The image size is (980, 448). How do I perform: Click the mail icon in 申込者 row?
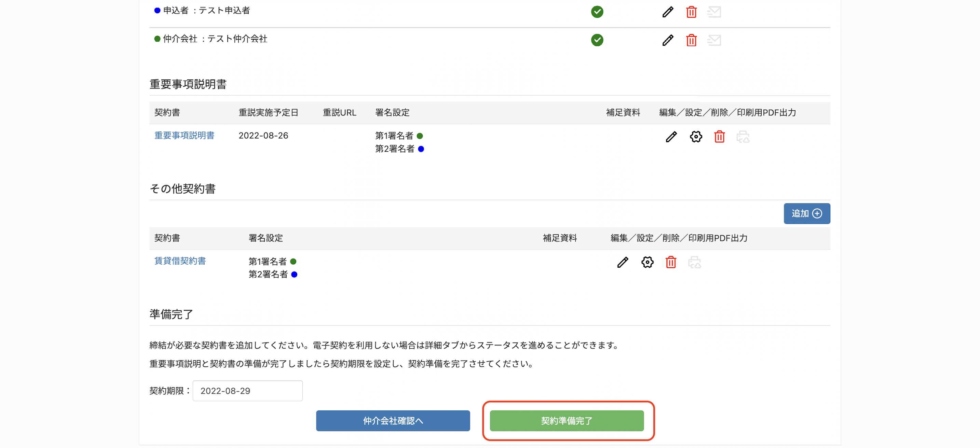click(714, 12)
